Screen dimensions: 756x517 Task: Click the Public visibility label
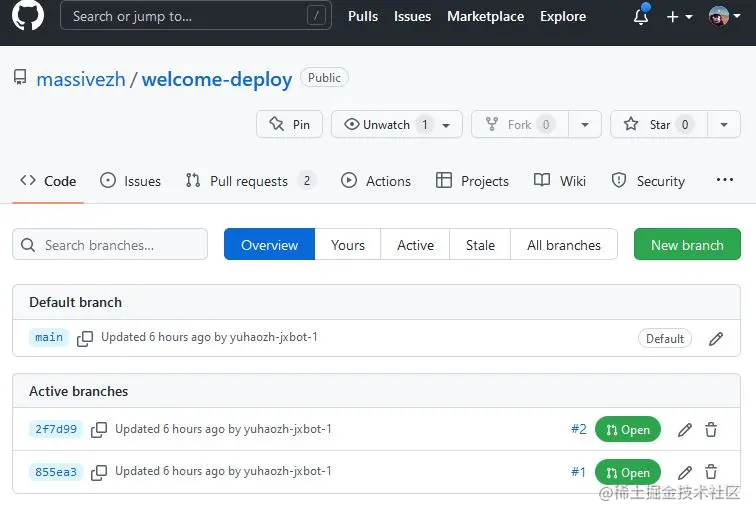[x=324, y=78]
